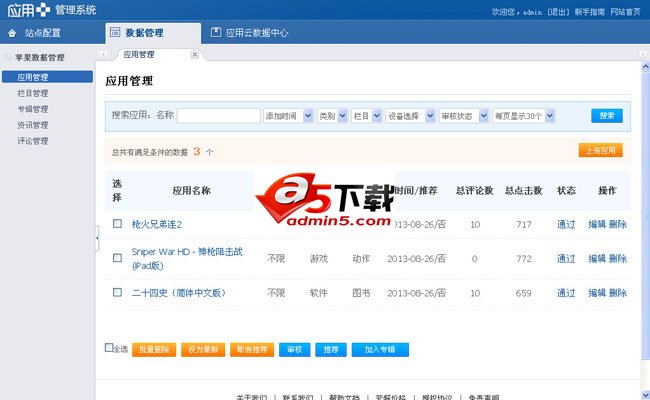Click the 总评论数 column header
Screen dimensions: 650x400
tap(475, 191)
